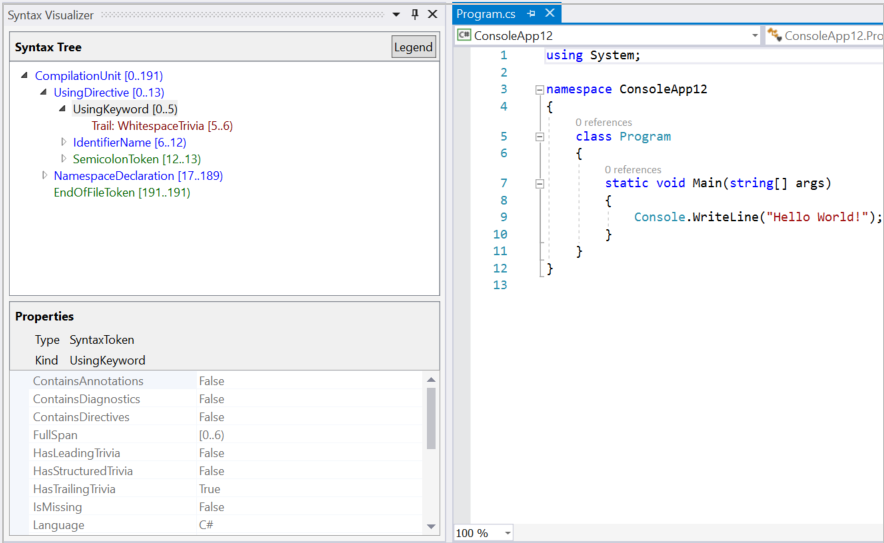This screenshot has width=884, height=543.
Task: Collapse the namespace ConsoleApp12 code block
Action: (x=540, y=89)
